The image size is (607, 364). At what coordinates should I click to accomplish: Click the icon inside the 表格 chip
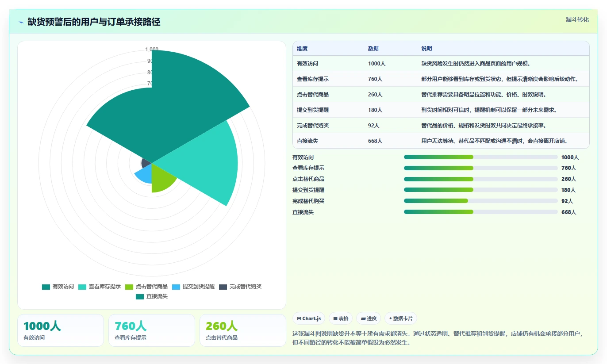[x=335, y=318]
